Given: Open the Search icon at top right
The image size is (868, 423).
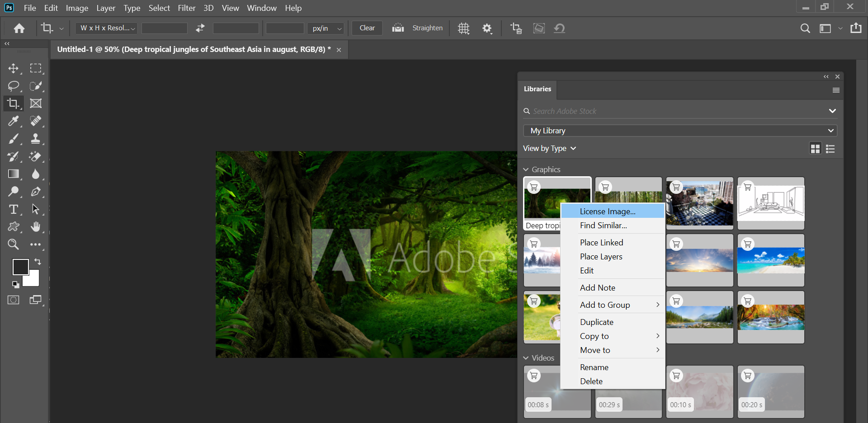Looking at the screenshot, I should (805, 28).
